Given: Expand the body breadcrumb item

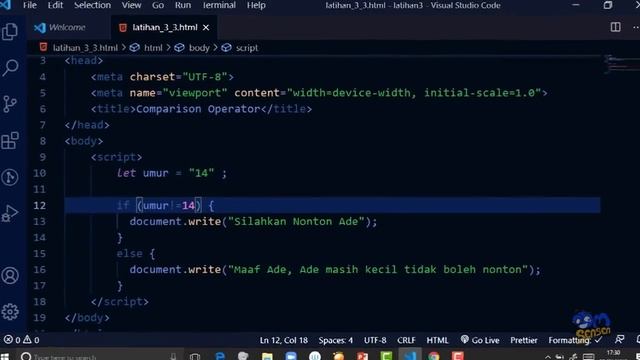Looking at the screenshot, I should pos(199,48).
